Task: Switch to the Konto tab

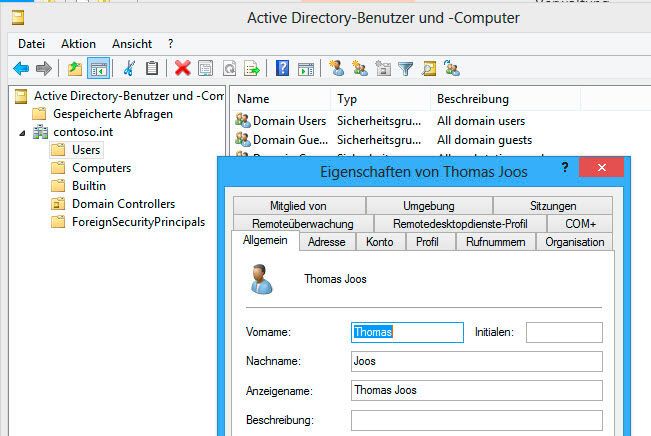Action: point(379,242)
